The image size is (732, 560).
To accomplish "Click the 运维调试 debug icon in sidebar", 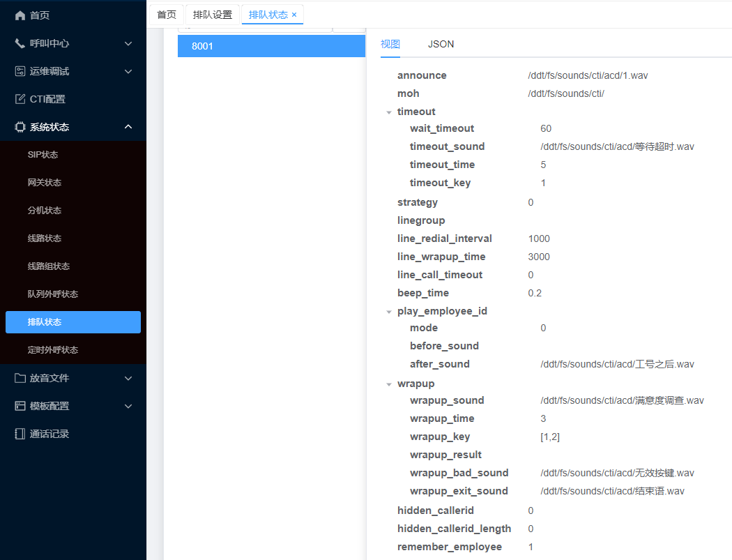I will 20,71.
